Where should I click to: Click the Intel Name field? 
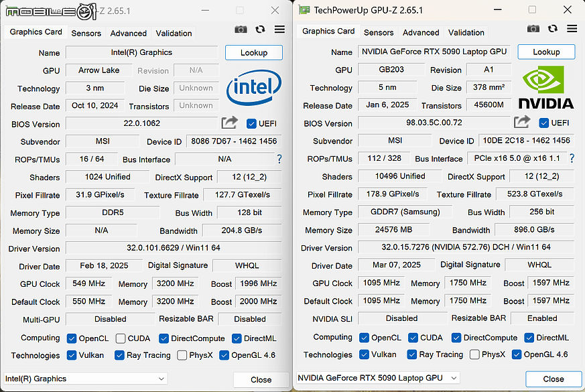142,52
